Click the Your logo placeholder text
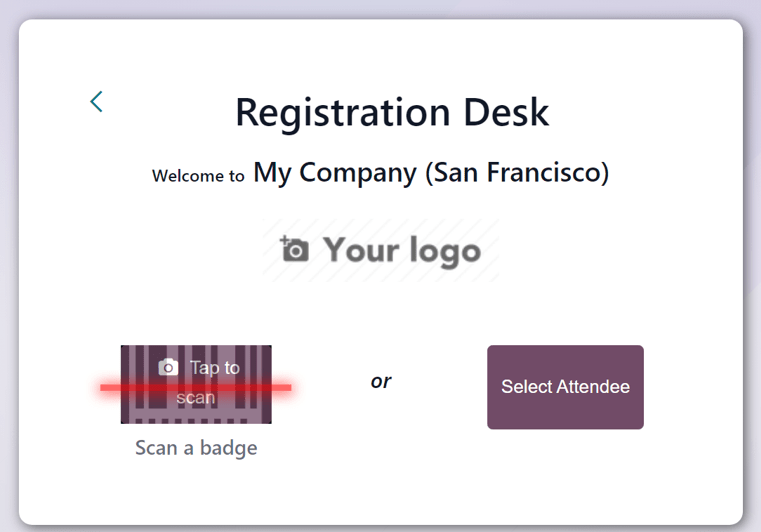Image resolution: width=761 pixels, height=532 pixels. point(401,250)
